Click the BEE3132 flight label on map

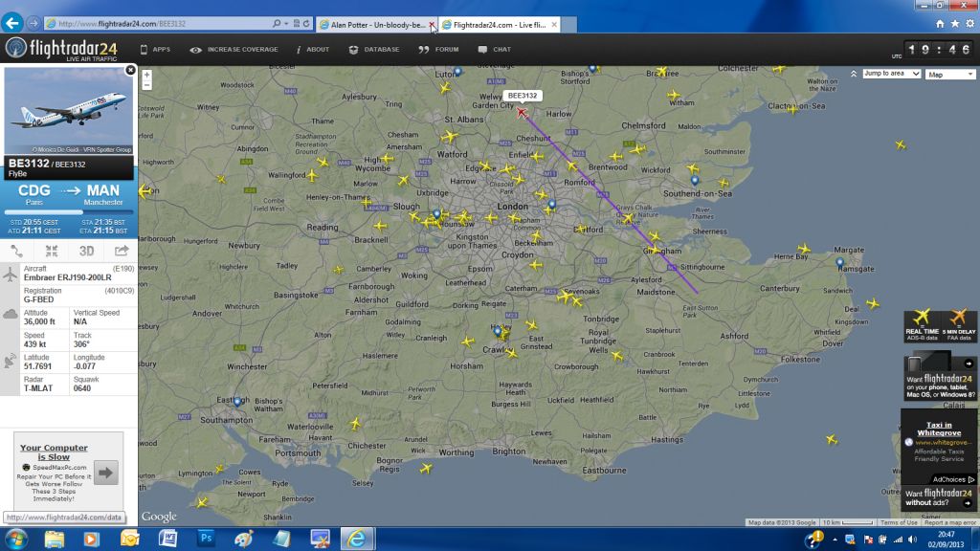point(523,96)
